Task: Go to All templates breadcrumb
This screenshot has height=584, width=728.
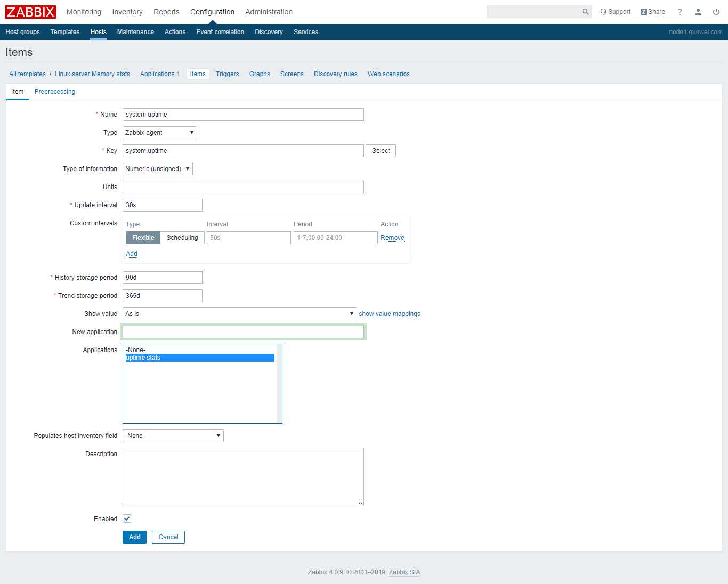Action: pos(27,74)
